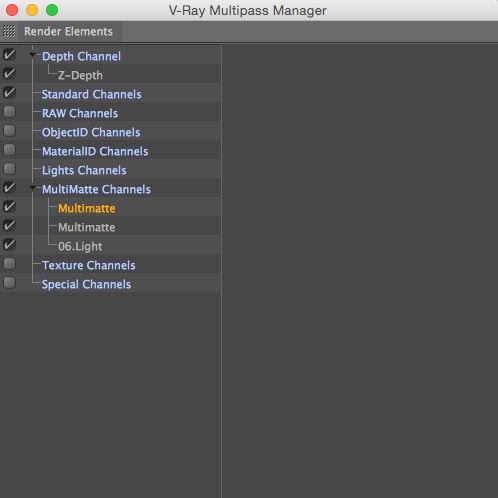Select the Z-Depth element

[x=80, y=75]
